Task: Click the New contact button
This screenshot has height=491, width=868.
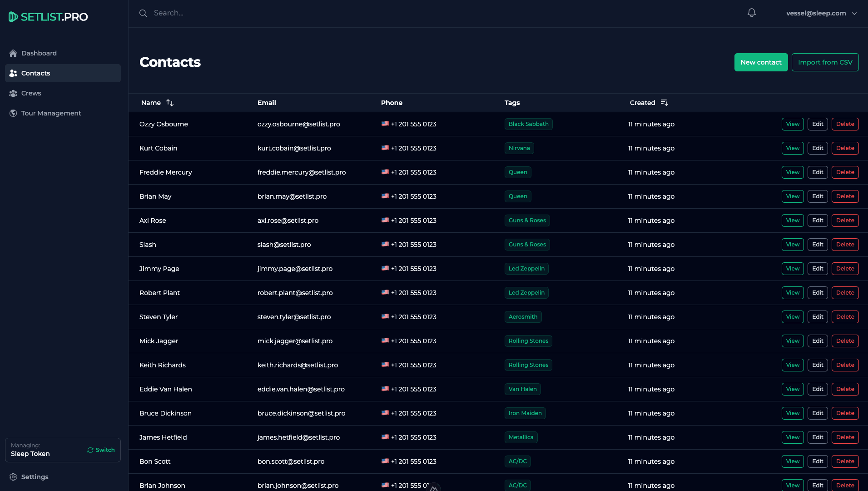Action: tap(761, 62)
